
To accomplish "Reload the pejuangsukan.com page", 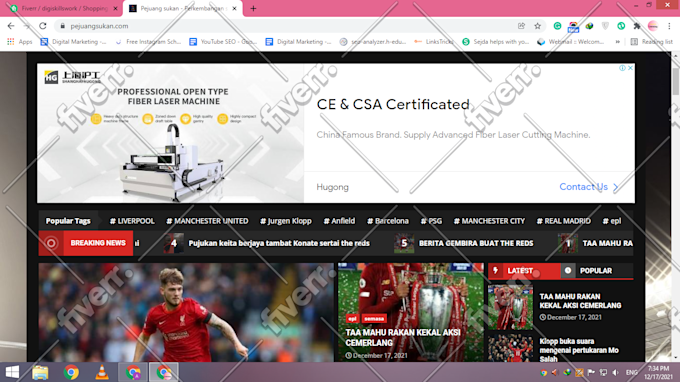I will [42, 26].
